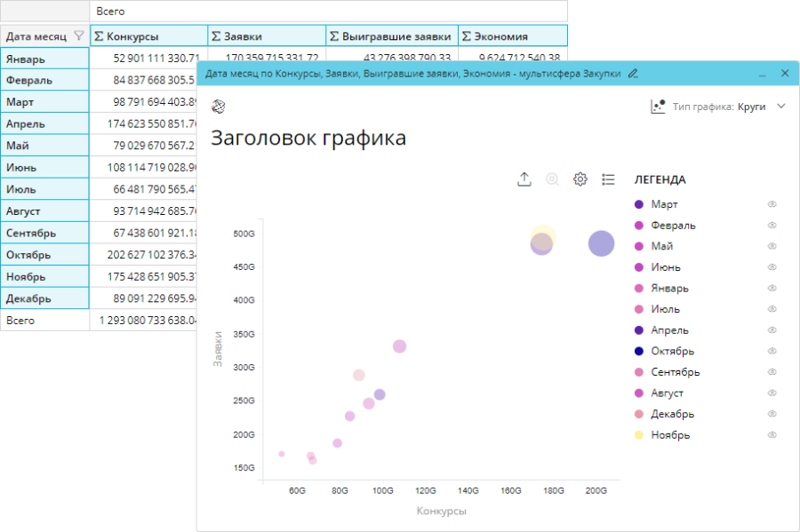Click the globe logo icon above chart title
This screenshot has height=532, width=800.
coord(219,107)
